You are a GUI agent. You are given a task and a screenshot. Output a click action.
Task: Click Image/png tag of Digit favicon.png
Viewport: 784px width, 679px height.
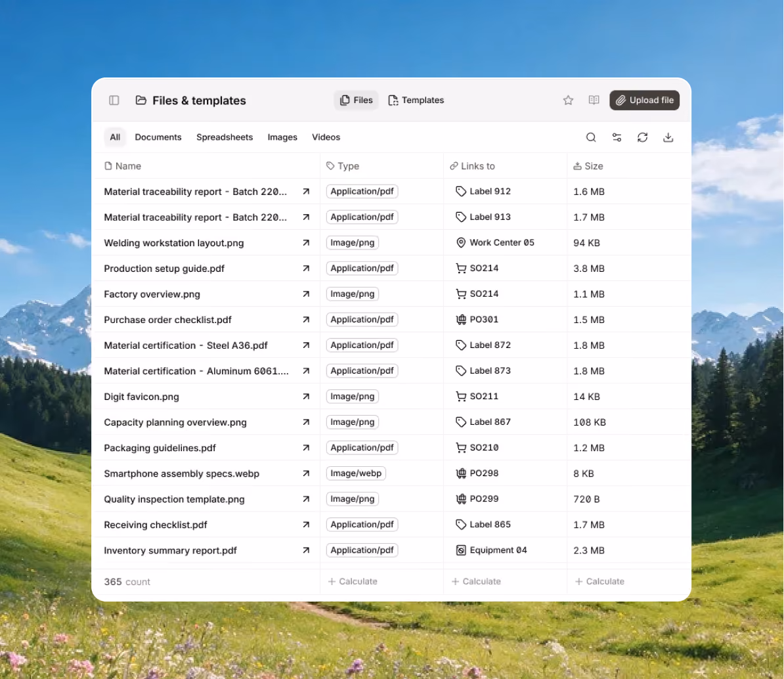point(353,397)
